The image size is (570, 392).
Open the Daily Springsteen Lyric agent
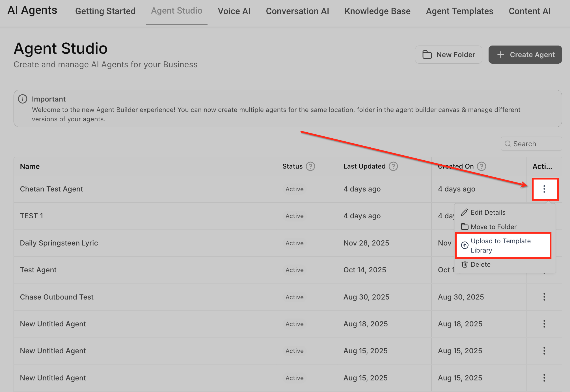[x=59, y=243]
